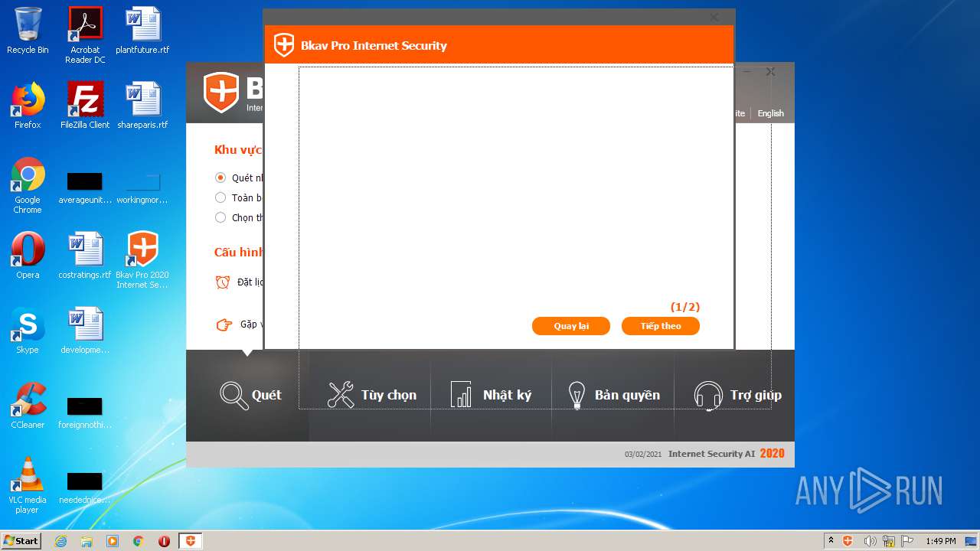The width and height of the screenshot is (980, 551).
Task: Open the workingmor... desktop file
Action: point(142,187)
